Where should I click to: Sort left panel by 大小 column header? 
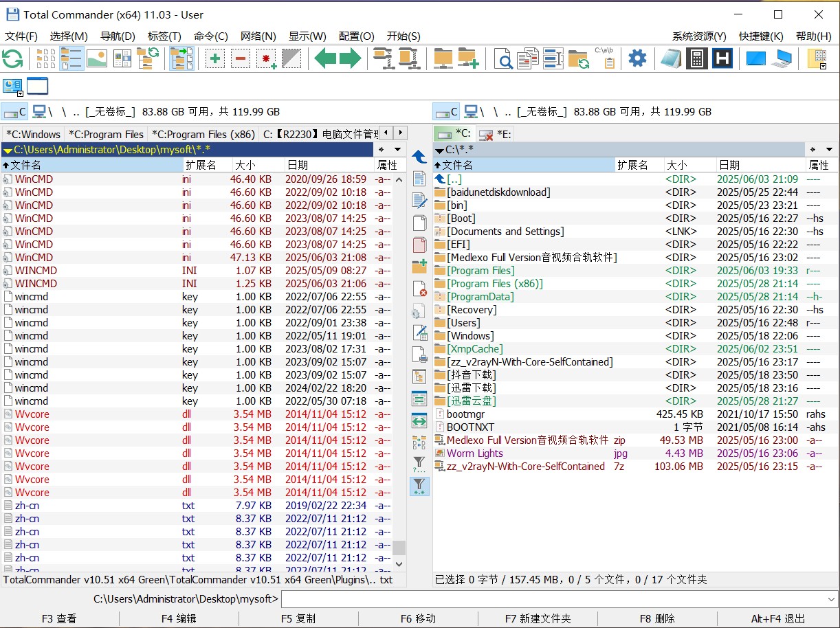pos(258,165)
